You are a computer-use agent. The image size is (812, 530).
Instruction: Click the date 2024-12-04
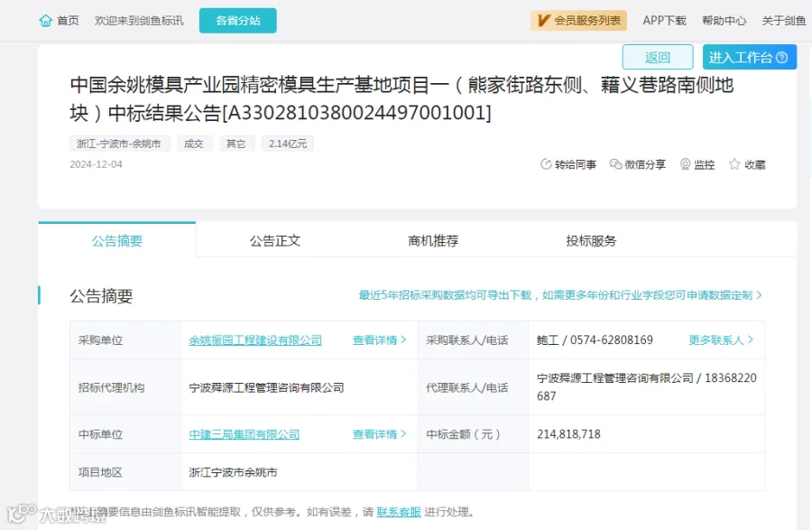(97, 164)
